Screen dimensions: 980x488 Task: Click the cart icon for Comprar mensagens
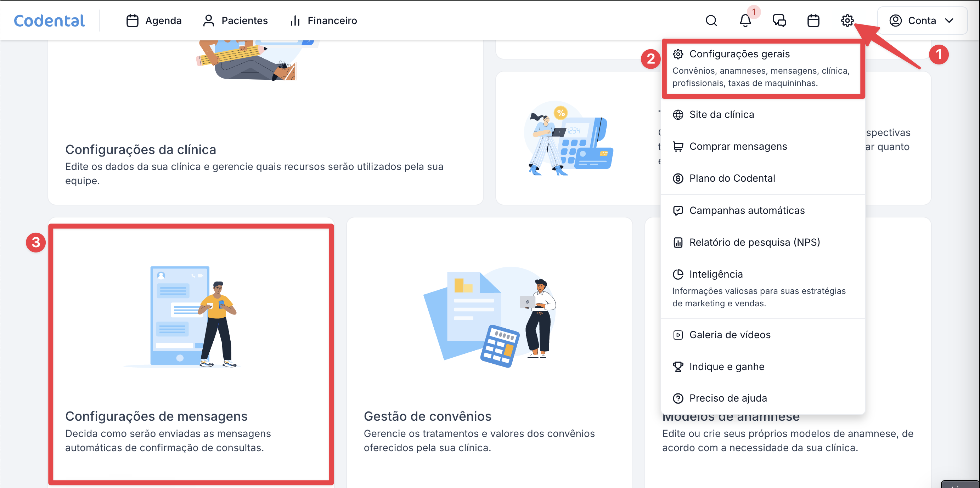coord(678,147)
